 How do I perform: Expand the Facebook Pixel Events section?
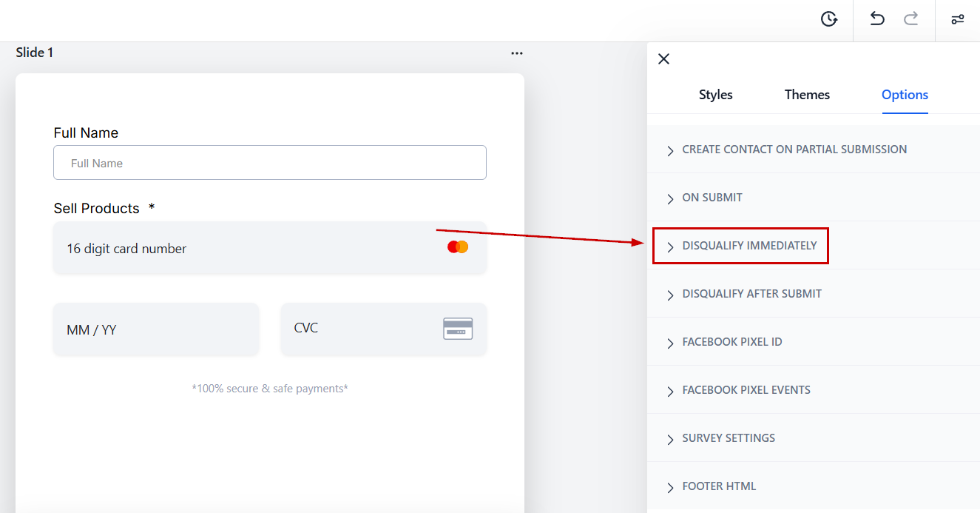click(814, 390)
